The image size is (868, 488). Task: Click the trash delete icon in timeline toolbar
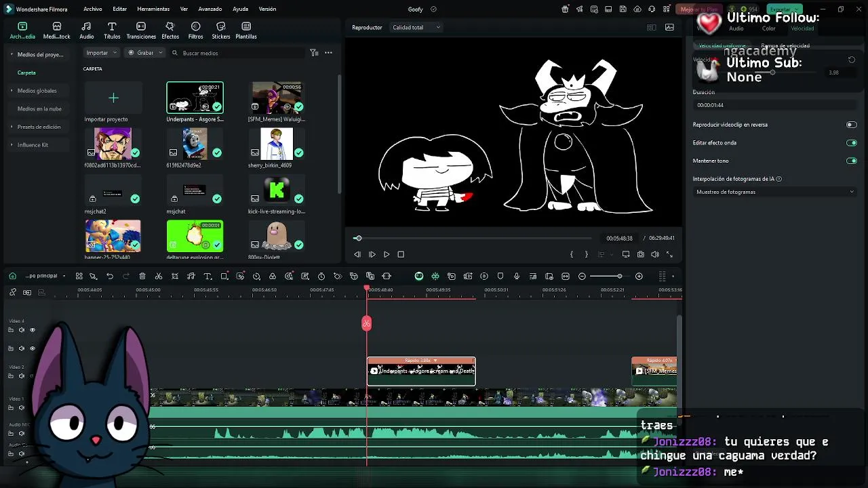(142, 277)
